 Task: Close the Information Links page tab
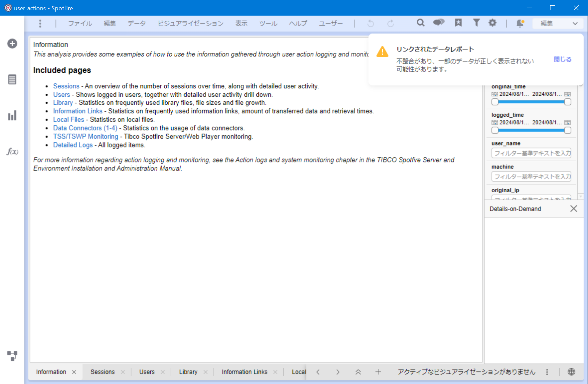(x=275, y=372)
